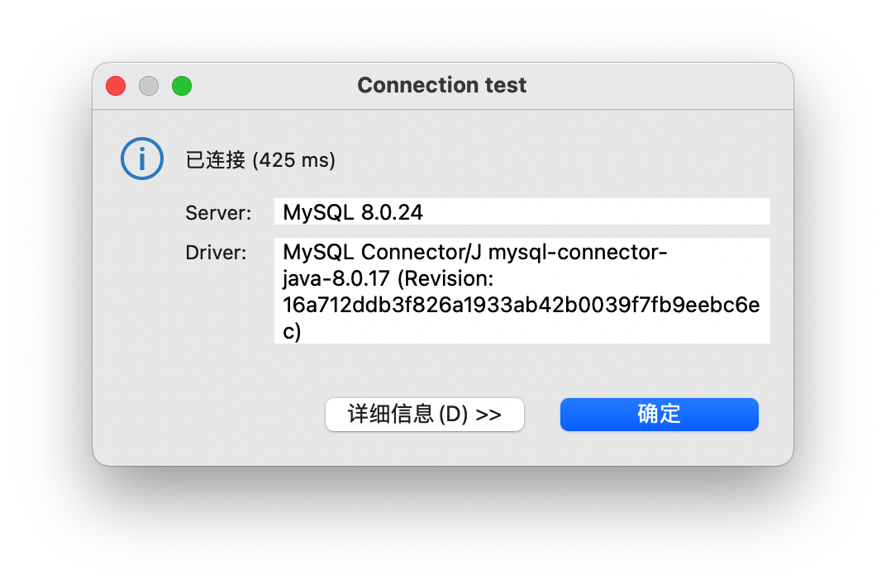Click the 已连接 status text

click(215, 160)
